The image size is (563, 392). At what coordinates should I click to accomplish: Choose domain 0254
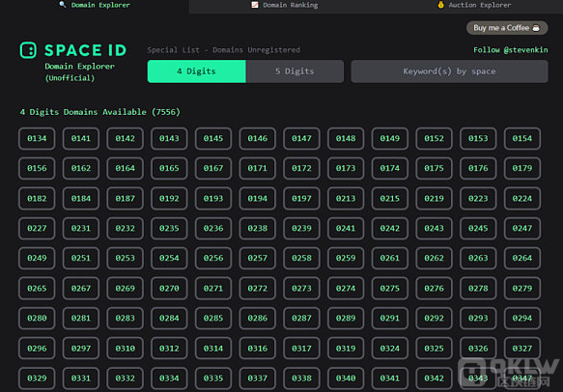click(x=169, y=258)
